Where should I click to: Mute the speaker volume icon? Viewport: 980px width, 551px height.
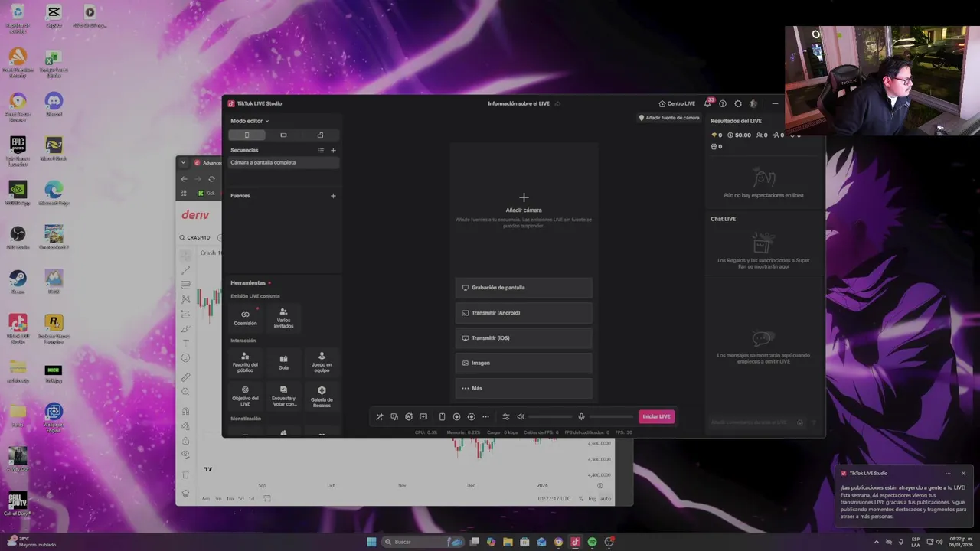tap(521, 417)
